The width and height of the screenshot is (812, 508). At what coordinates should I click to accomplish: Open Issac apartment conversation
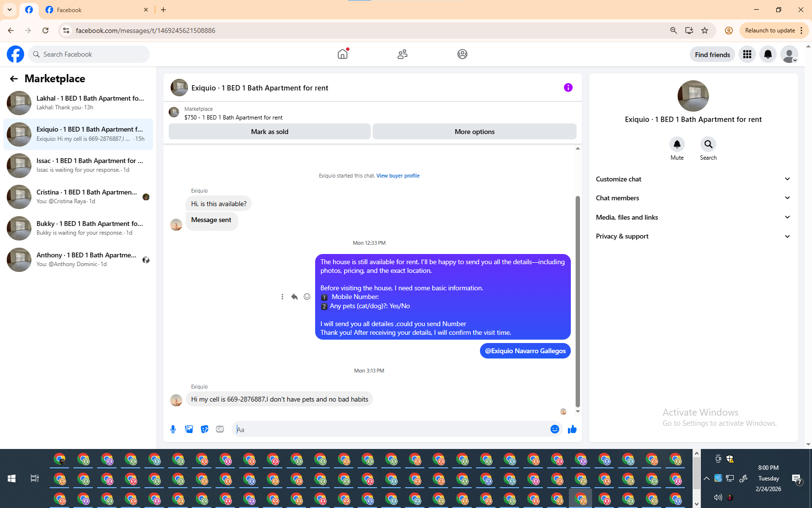coord(78,165)
